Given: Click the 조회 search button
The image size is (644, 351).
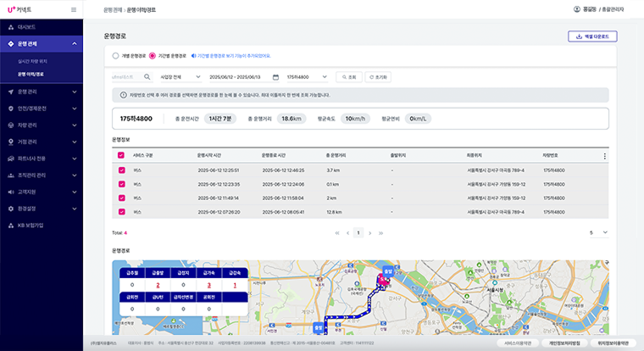Looking at the screenshot, I should (349, 77).
